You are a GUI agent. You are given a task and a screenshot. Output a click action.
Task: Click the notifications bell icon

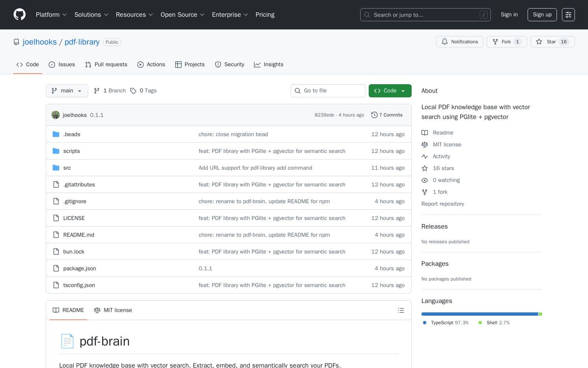[x=445, y=42]
